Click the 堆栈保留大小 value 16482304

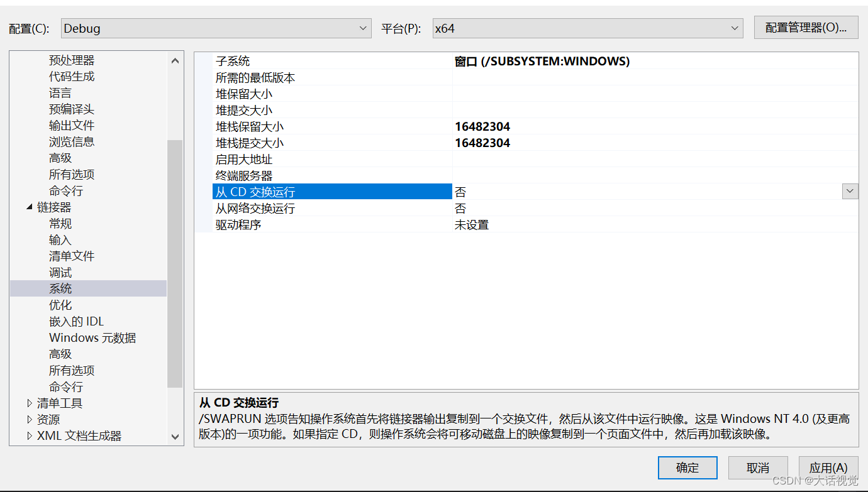(x=482, y=127)
